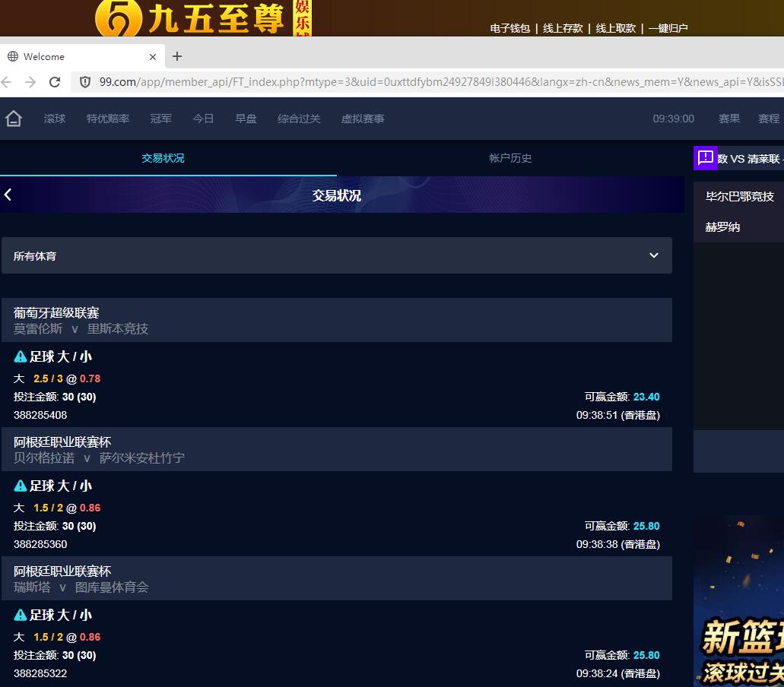Switch to the 帐户历史 tab

pos(510,158)
